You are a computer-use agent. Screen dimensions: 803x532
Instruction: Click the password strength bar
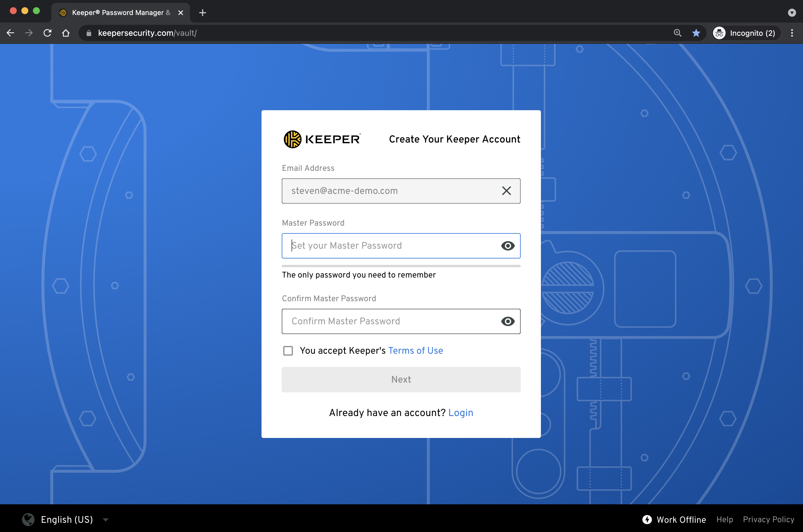[x=401, y=266]
